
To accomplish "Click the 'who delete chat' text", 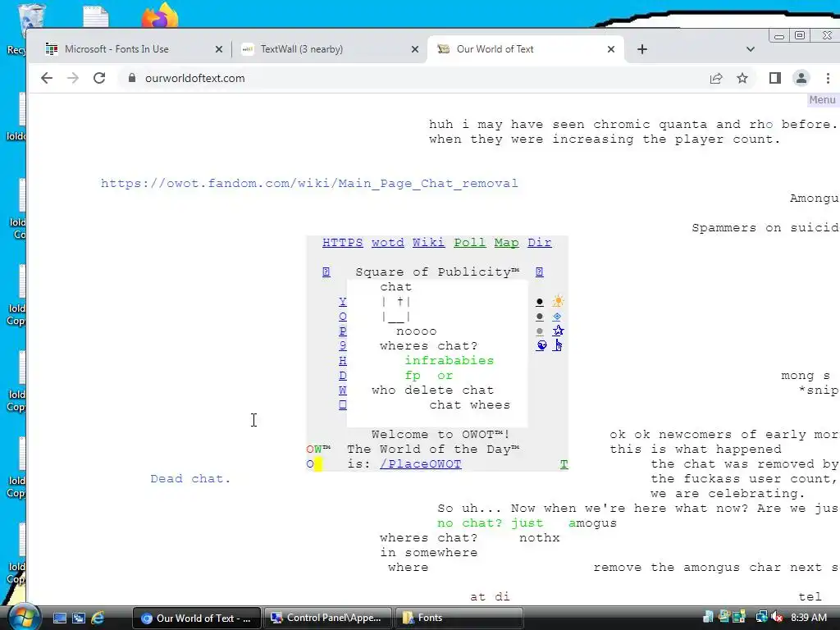I will pyautogui.click(x=433, y=390).
